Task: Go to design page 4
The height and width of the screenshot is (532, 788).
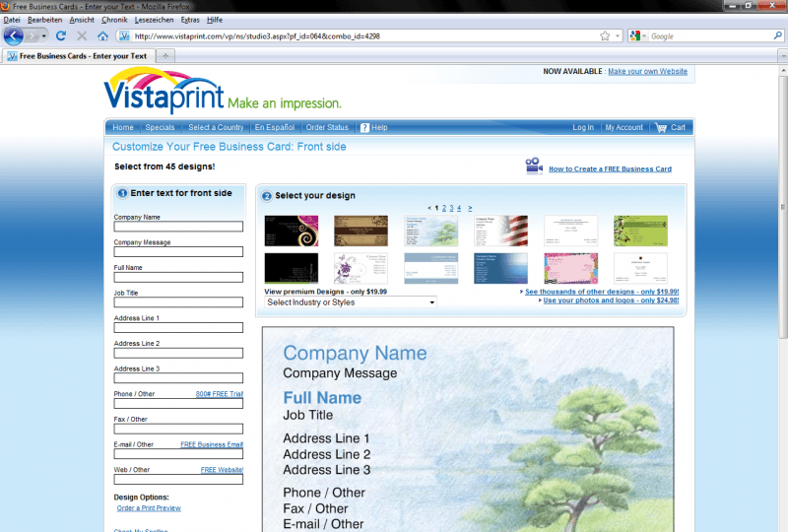Action: 459,208
